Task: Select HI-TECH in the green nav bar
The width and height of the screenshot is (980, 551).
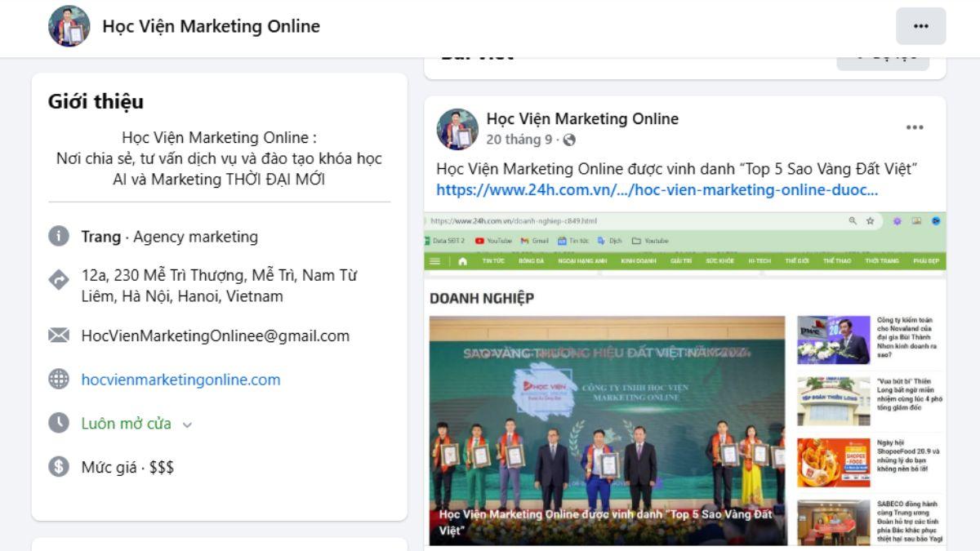Action: [759, 261]
